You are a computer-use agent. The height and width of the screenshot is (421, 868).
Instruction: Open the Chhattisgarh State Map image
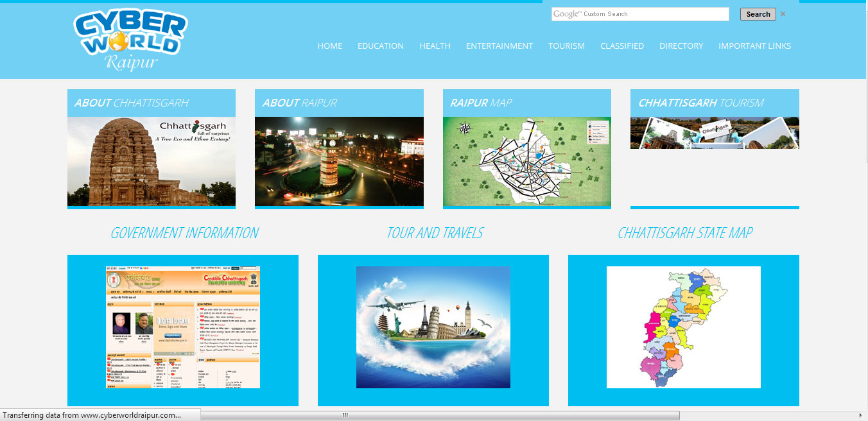pos(683,327)
